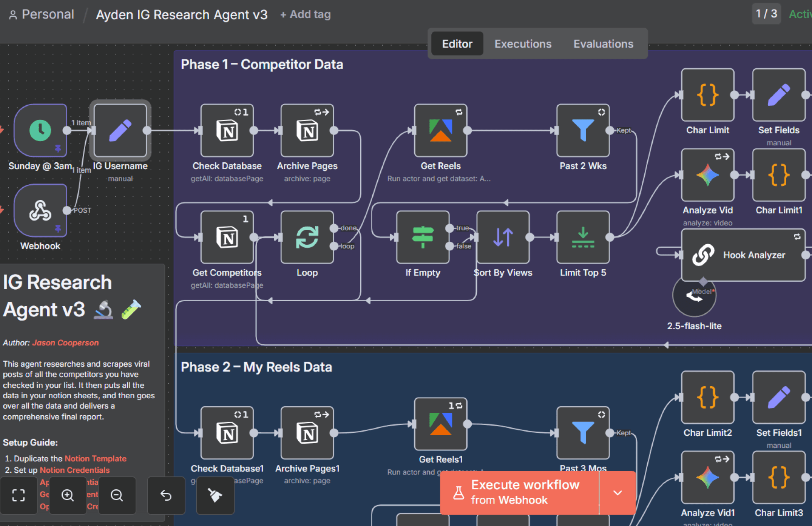Click the Sort By Views node
The image size is (812, 526).
(x=503, y=237)
